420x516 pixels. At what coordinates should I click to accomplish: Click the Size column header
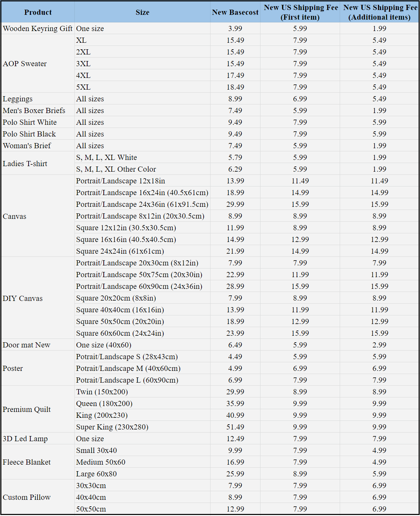point(142,12)
